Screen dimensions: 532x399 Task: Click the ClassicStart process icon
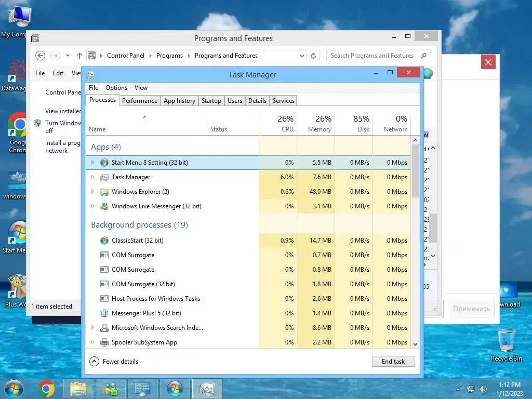pyautogui.click(x=104, y=241)
